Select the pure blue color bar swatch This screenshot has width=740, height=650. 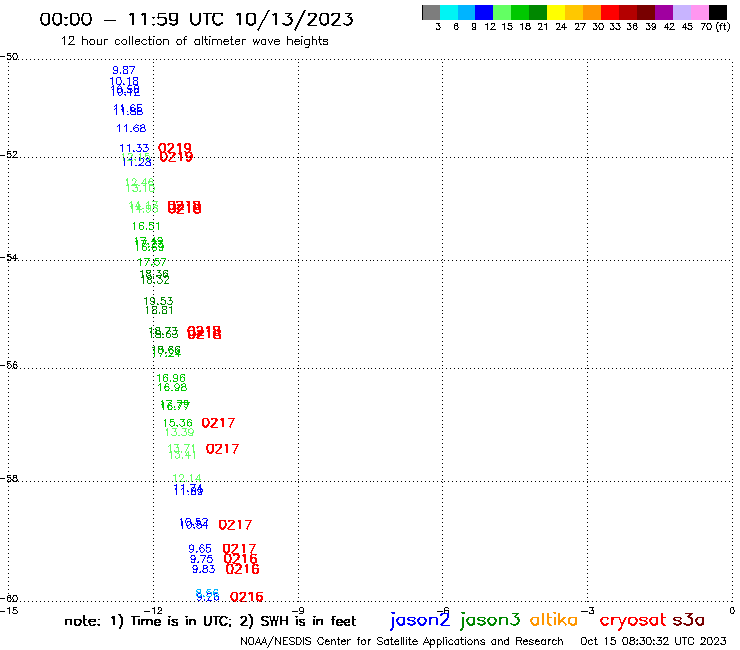click(x=485, y=12)
